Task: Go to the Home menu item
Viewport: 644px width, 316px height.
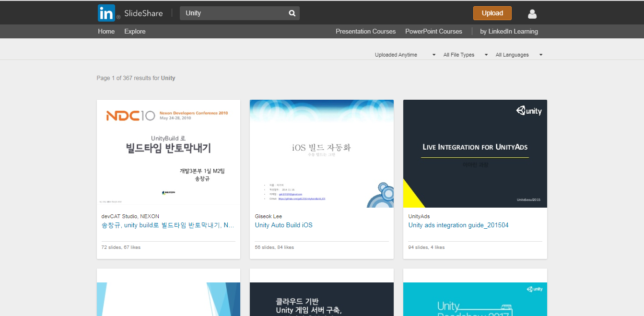Action: coord(106,31)
